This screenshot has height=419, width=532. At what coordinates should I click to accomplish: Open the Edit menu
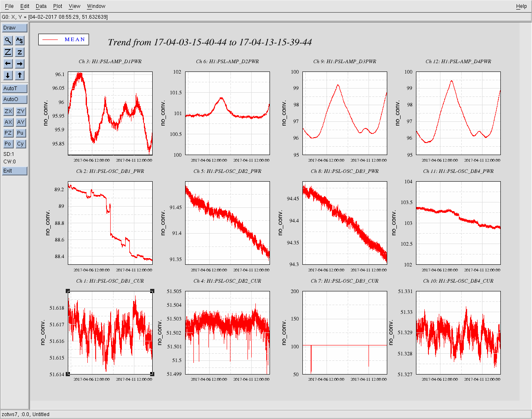25,6
